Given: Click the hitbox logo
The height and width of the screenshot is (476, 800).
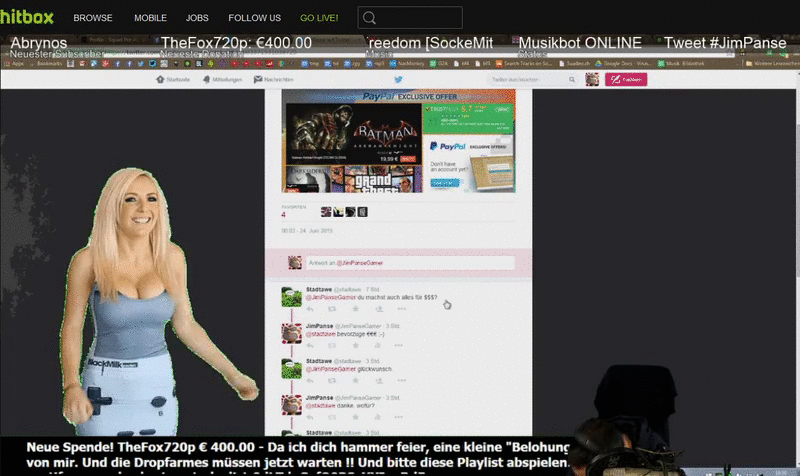Looking at the screenshot, I should point(27,17).
